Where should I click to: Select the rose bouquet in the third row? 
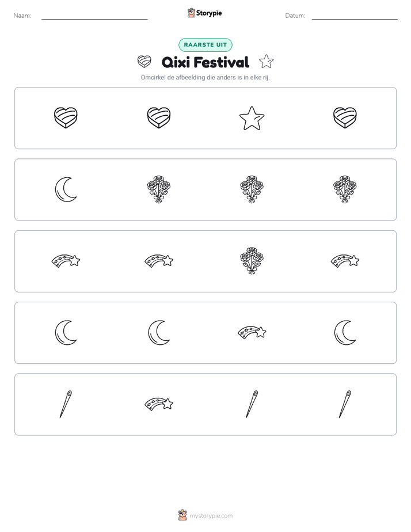[252, 261]
